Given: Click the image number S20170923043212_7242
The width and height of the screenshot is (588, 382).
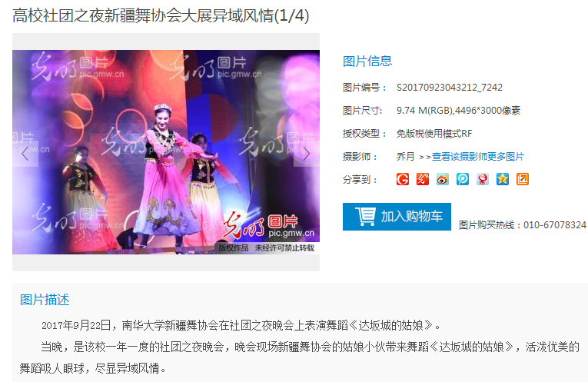Looking at the screenshot, I should 449,88.
